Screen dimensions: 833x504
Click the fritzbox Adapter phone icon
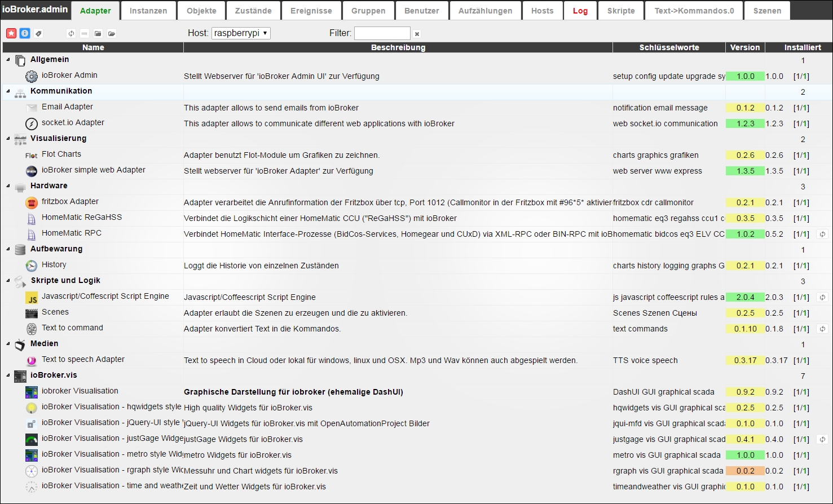tap(32, 202)
